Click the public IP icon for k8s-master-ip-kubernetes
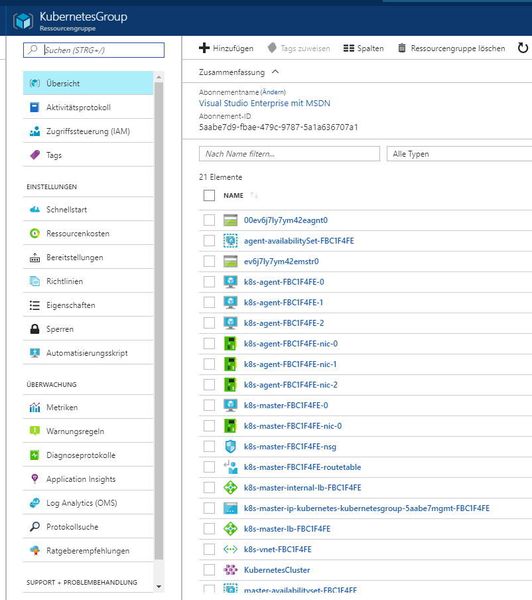532x600 pixels. pyautogui.click(x=230, y=508)
